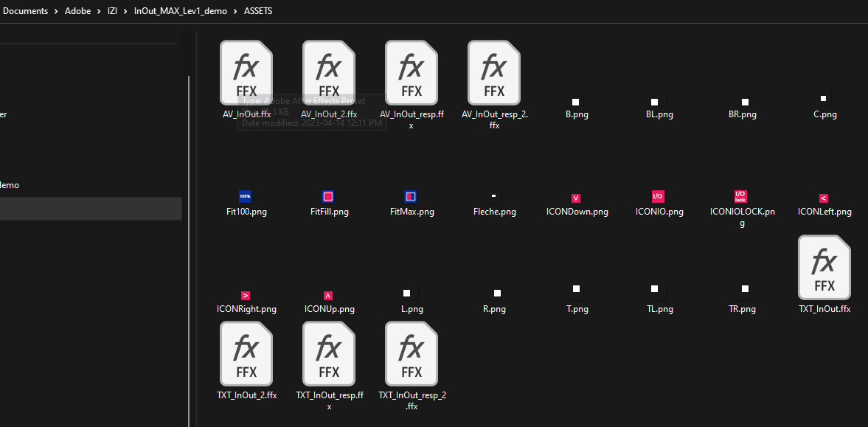This screenshot has width=868, height=427.
Task: Select the TL.png image thumbnail
Action: coord(656,289)
